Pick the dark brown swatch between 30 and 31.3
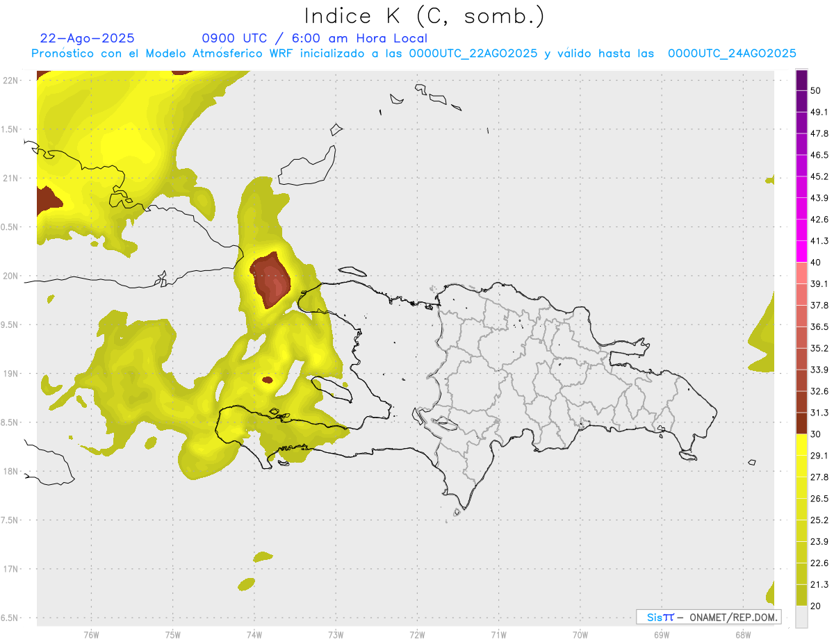 pyautogui.click(x=801, y=423)
